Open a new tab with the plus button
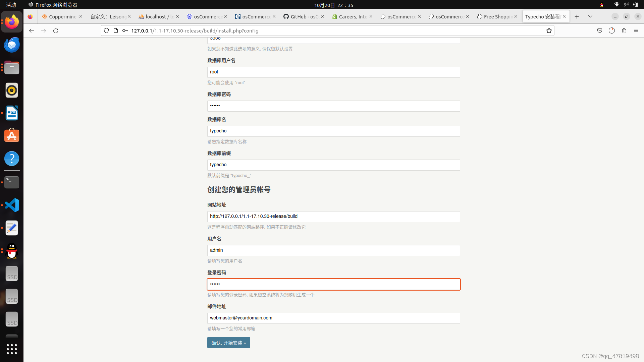The height and width of the screenshot is (362, 644). (x=577, y=16)
